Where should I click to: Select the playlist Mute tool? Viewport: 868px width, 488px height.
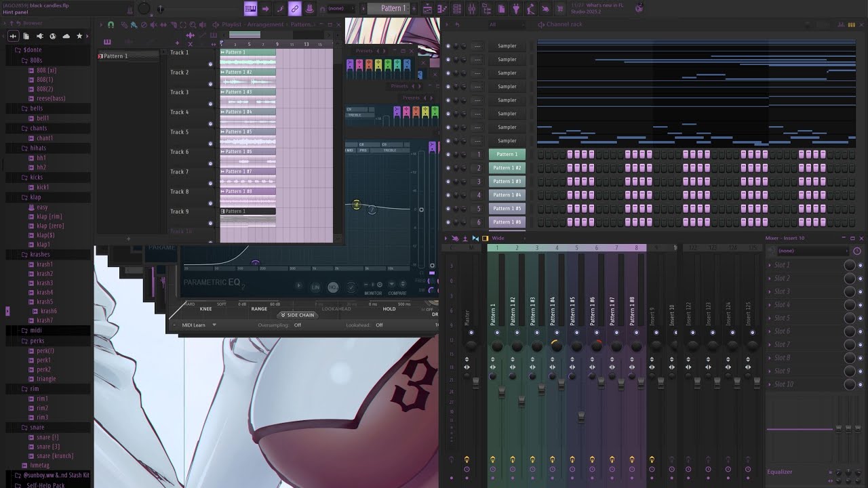coord(153,24)
